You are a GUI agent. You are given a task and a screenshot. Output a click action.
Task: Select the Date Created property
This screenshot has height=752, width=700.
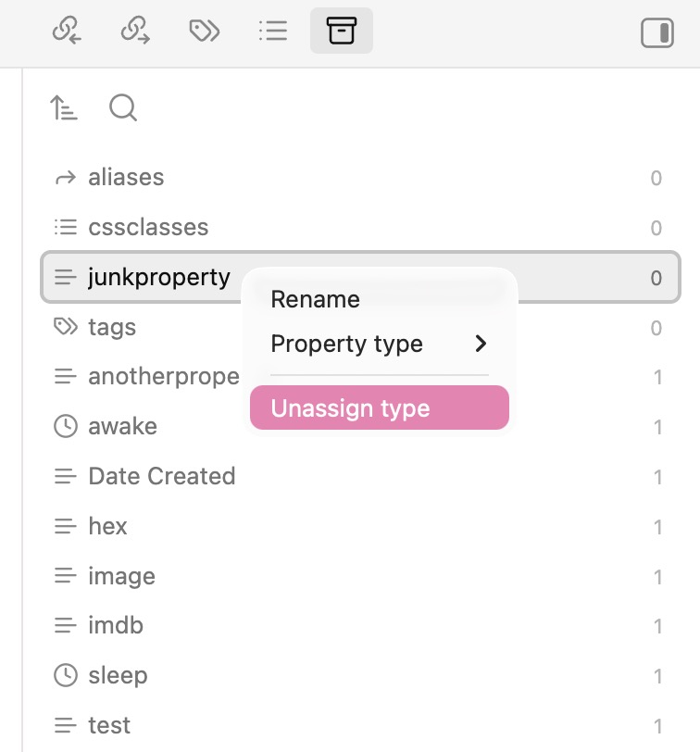pos(161,477)
